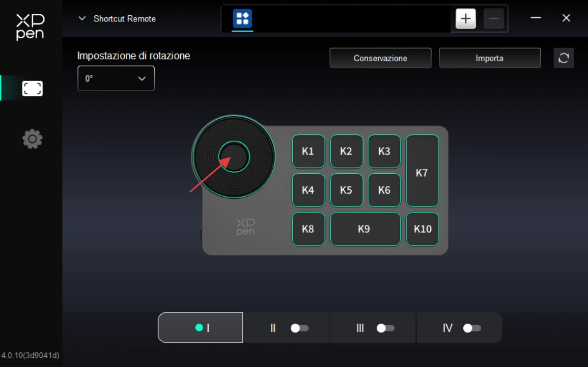588x367 pixels.
Task: Turn on the group IV toggle
Action: (x=472, y=328)
